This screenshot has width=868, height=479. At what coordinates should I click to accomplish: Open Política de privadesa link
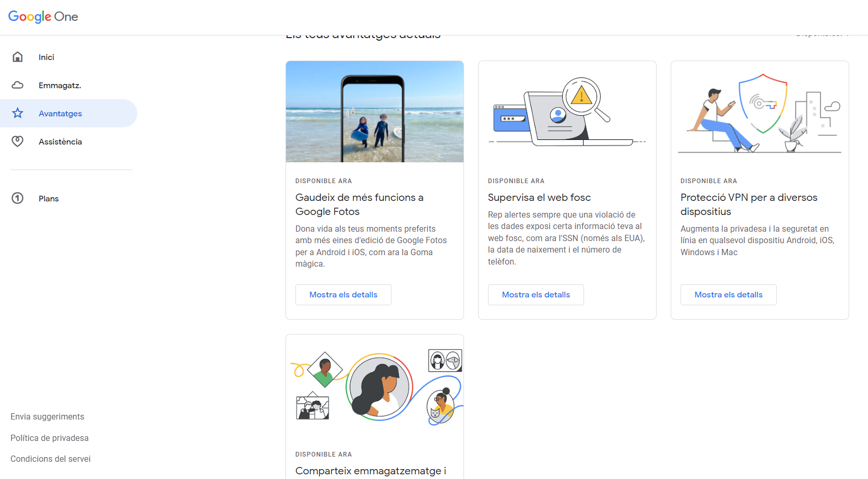(50, 438)
